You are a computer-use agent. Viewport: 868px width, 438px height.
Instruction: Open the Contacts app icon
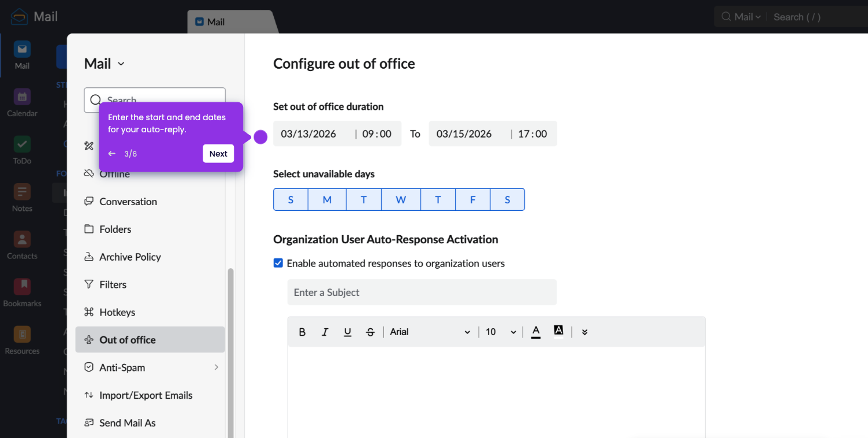coord(22,239)
